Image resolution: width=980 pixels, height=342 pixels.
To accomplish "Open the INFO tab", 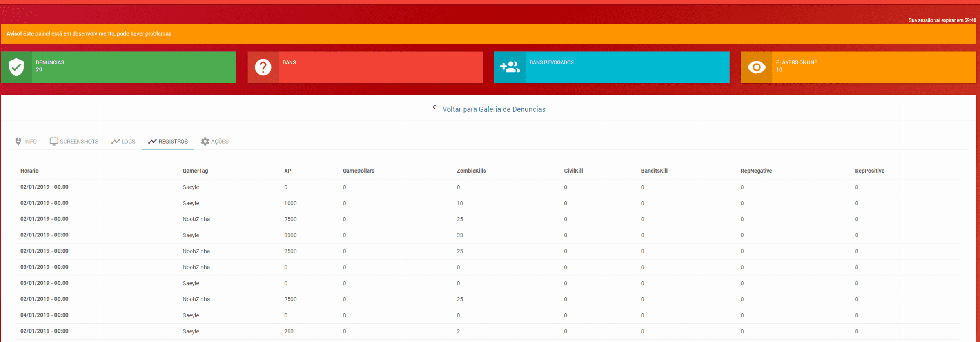I will click(x=26, y=141).
